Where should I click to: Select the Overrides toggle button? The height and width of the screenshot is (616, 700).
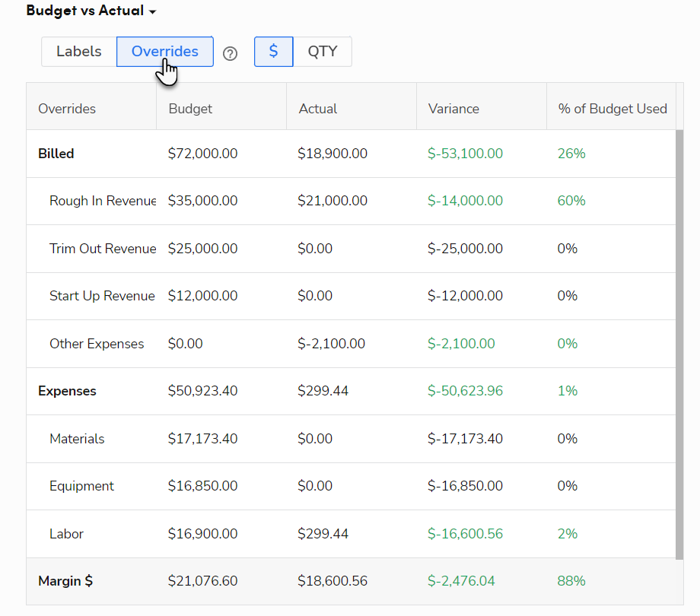point(165,52)
